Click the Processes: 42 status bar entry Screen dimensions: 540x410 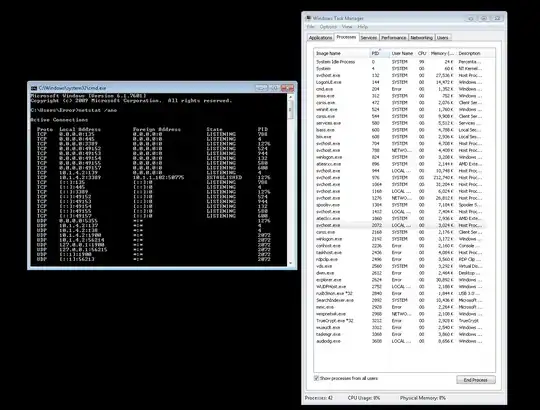click(x=319, y=398)
